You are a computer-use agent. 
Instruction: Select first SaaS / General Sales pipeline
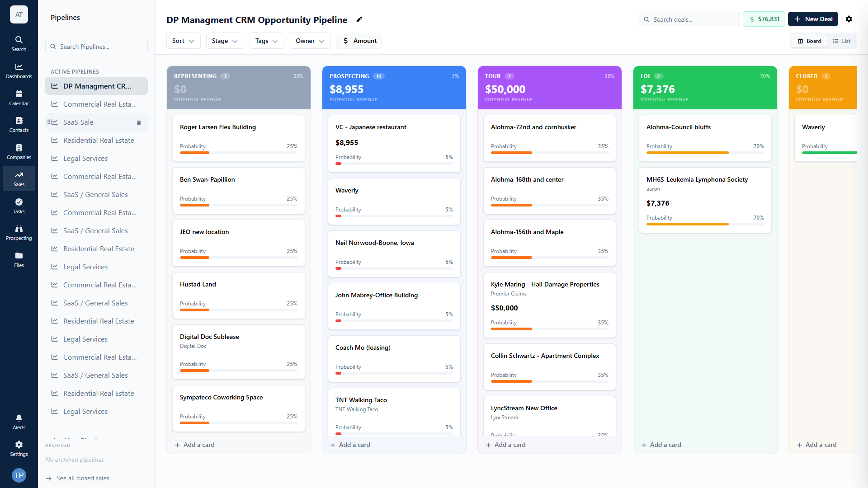[x=96, y=194]
